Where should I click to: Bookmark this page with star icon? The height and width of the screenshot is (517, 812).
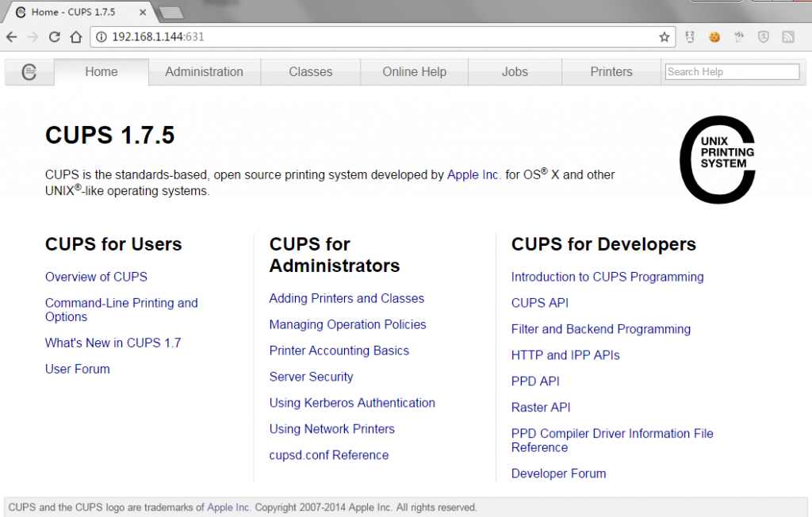tap(665, 36)
